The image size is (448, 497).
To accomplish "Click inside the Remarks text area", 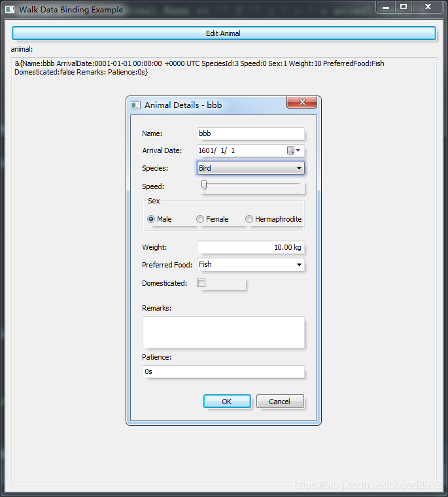I will pyautogui.click(x=224, y=332).
